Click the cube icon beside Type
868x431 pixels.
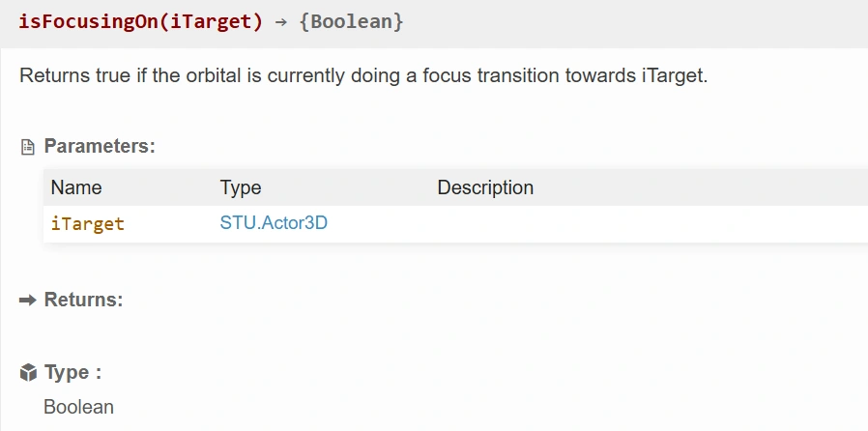[28, 373]
